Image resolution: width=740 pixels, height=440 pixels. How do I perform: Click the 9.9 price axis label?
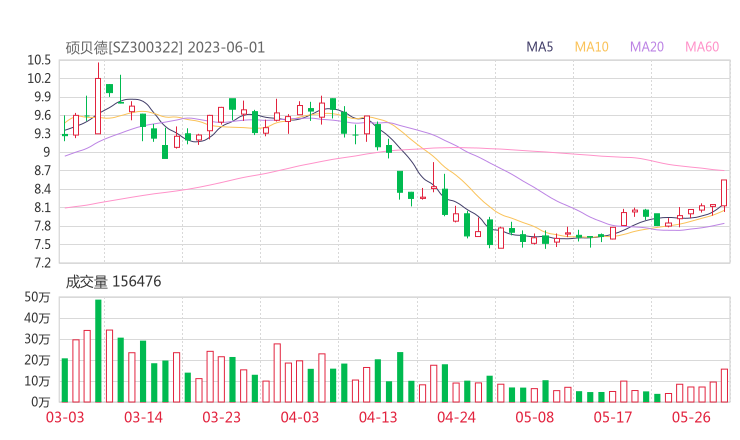pos(42,97)
